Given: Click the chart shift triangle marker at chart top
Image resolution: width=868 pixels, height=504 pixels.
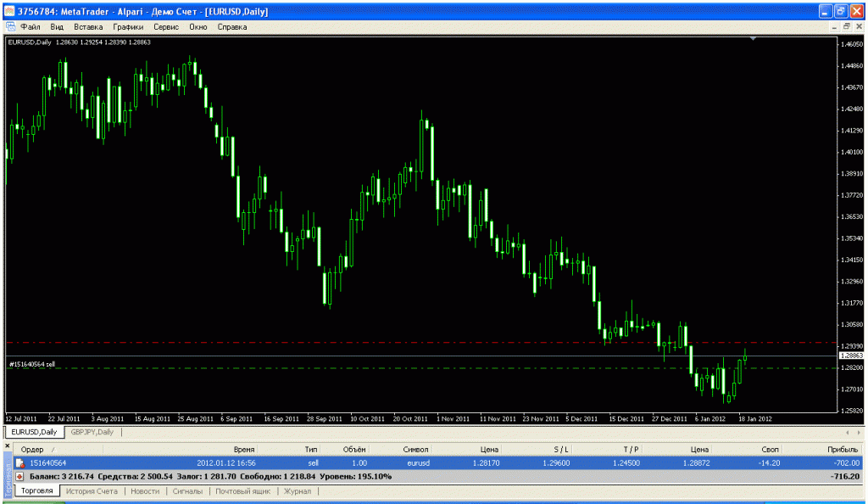Looking at the screenshot, I should 753,40.
